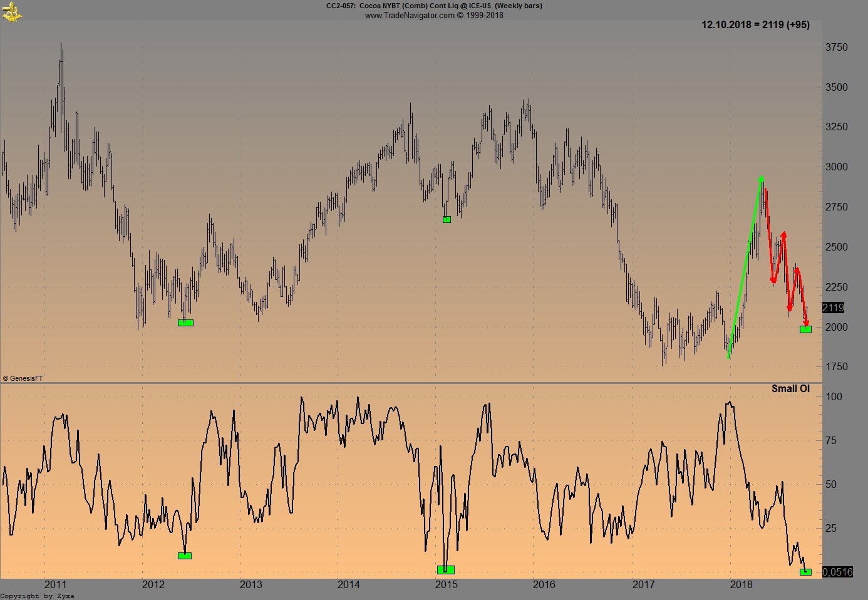This screenshot has width=868, height=600.
Task: Click the 2016 year label on time axis
Action: coord(544,584)
